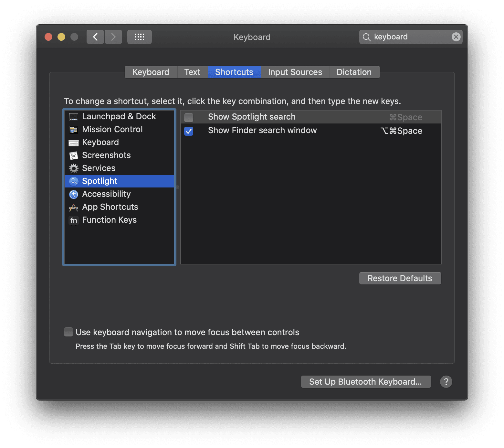Image resolution: width=504 pixels, height=448 pixels.
Task: Select the Services gear icon
Action: click(74, 168)
